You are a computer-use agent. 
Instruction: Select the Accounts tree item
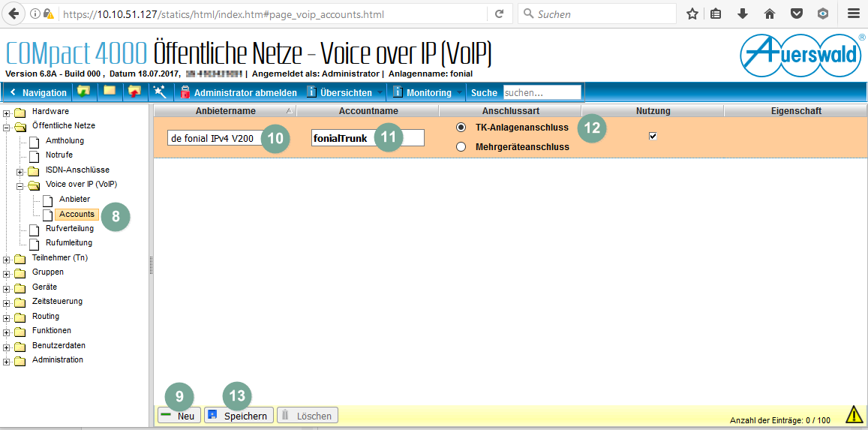(77, 214)
